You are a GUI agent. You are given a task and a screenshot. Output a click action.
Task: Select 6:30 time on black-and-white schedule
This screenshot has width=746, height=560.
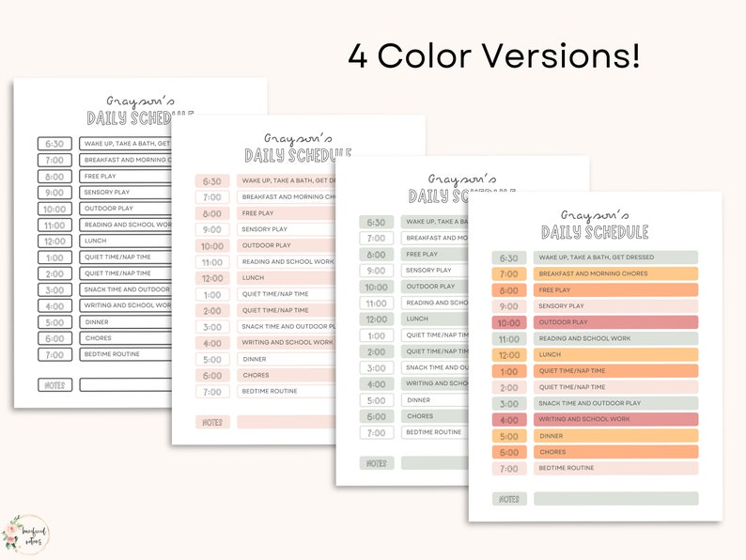[x=54, y=144]
